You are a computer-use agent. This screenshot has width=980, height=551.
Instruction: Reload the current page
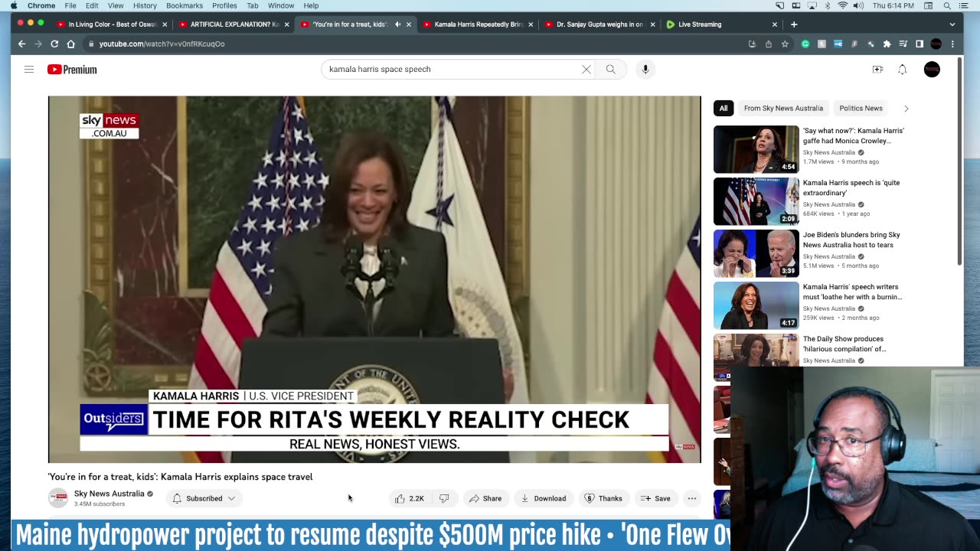click(x=54, y=44)
